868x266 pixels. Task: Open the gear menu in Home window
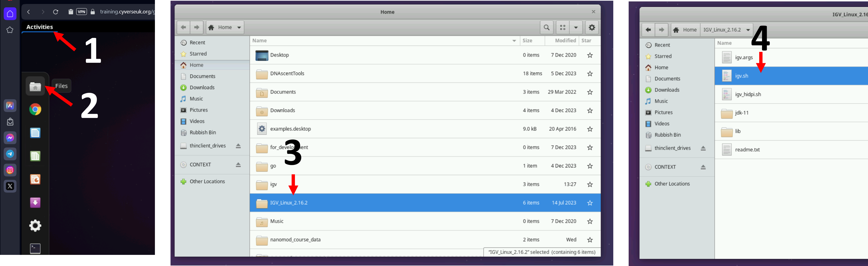592,28
